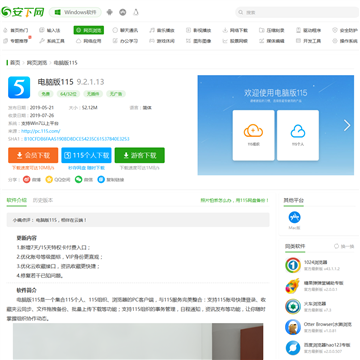Image resolution: width=360 pixels, height=360 pixels.
Task: Open the 图形图像 category
Action: click(198, 41)
